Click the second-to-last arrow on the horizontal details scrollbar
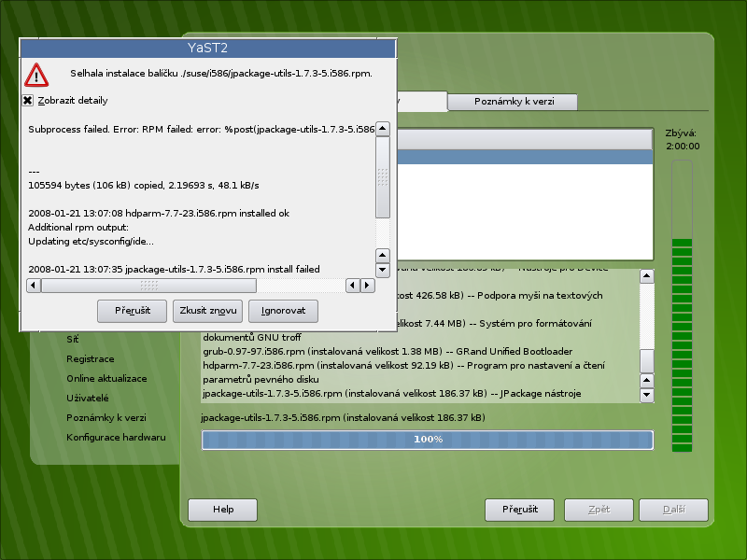Viewport: 747px width, 560px height. [353, 286]
